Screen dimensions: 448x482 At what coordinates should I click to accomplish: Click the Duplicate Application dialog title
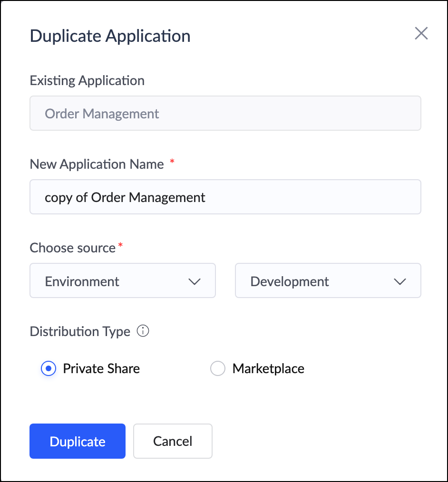pos(110,36)
